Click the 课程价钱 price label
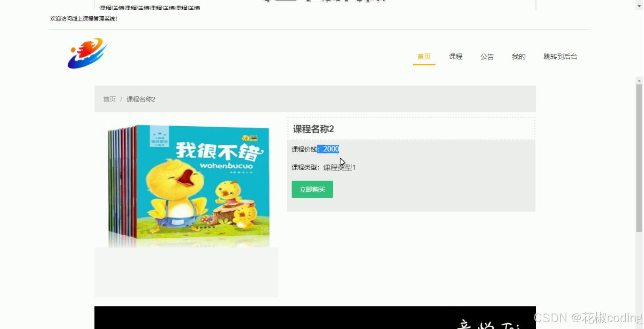The width and height of the screenshot is (644, 329). [303, 148]
